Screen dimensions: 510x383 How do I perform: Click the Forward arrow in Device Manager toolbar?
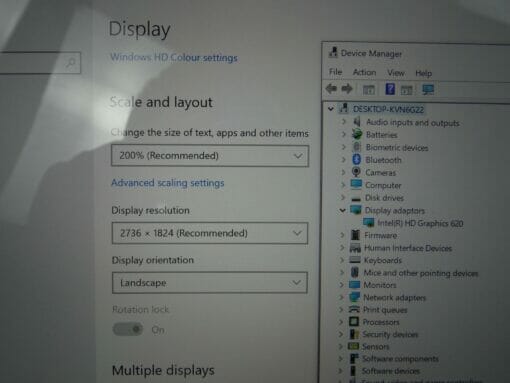click(347, 89)
